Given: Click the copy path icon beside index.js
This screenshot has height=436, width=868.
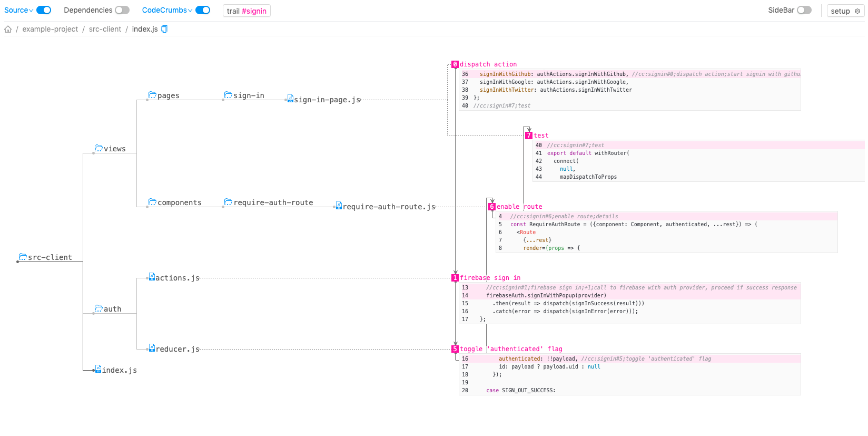Looking at the screenshot, I should pyautogui.click(x=164, y=30).
